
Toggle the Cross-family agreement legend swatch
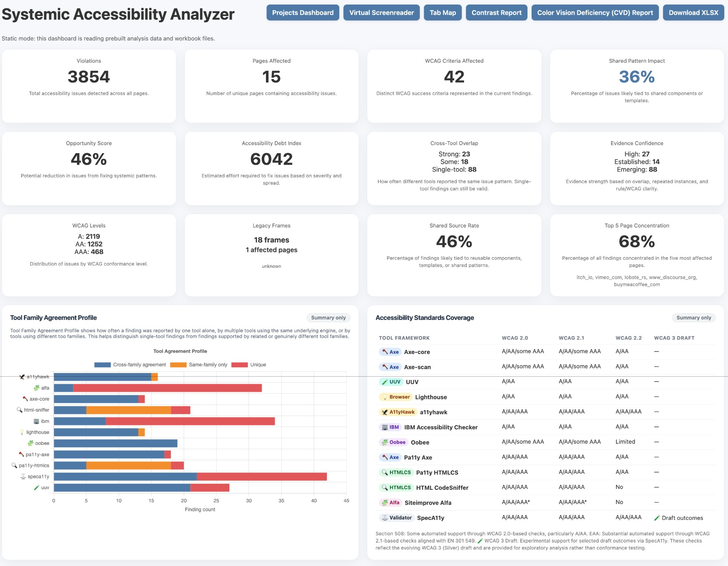pyautogui.click(x=103, y=365)
